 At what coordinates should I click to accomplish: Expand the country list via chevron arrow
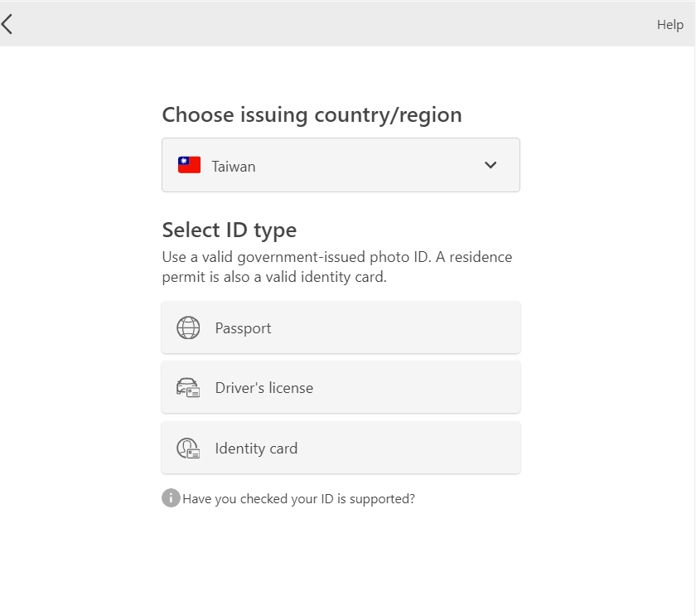(x=491, y=165)
